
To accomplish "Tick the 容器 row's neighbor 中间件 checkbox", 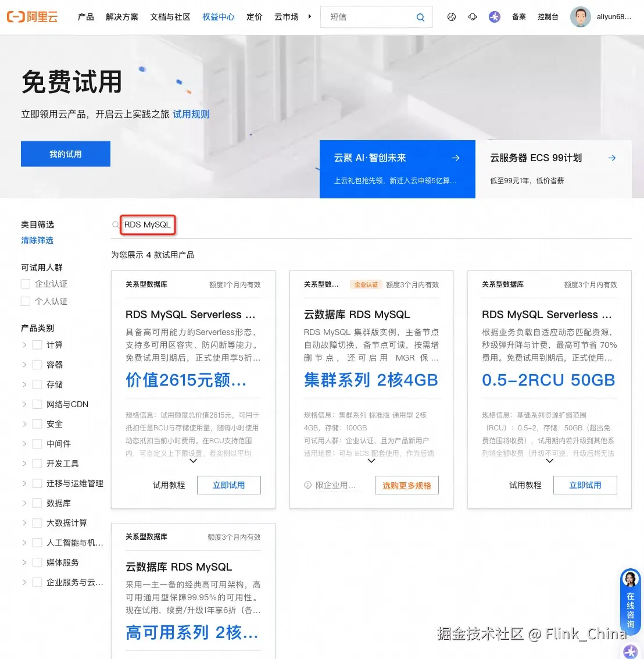I will point(37,444).
